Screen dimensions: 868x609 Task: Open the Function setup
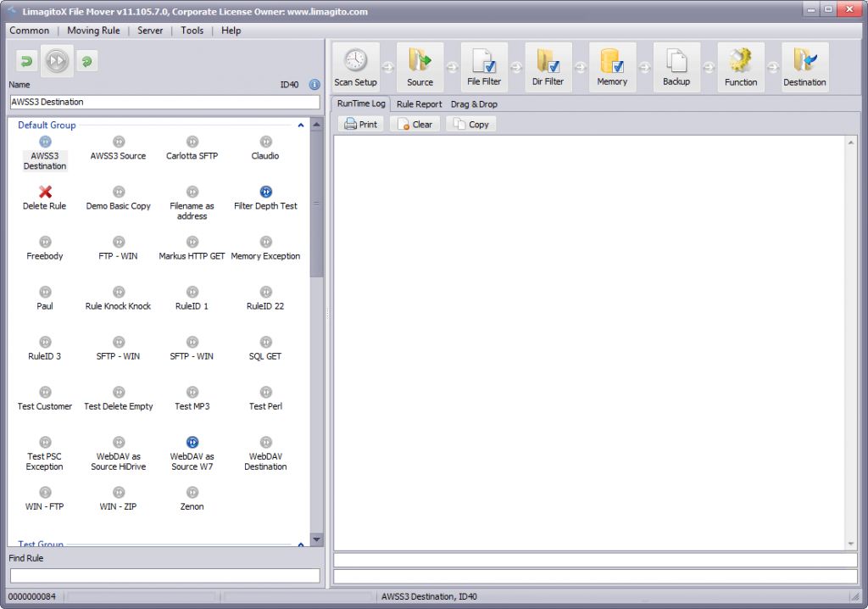(740, 66)
